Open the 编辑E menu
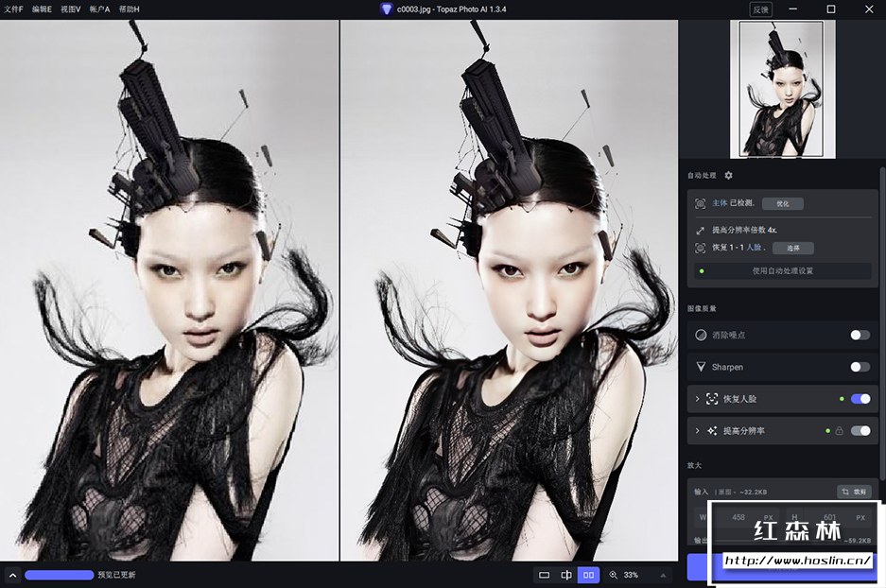 coord(42,9)
